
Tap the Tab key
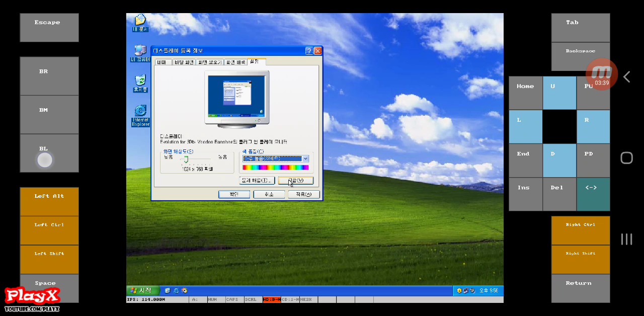point(581,28)
